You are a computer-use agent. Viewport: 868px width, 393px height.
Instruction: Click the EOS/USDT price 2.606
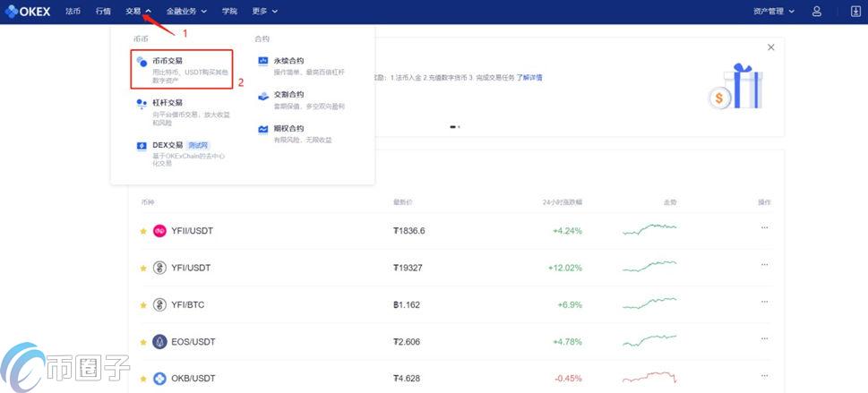407,342
